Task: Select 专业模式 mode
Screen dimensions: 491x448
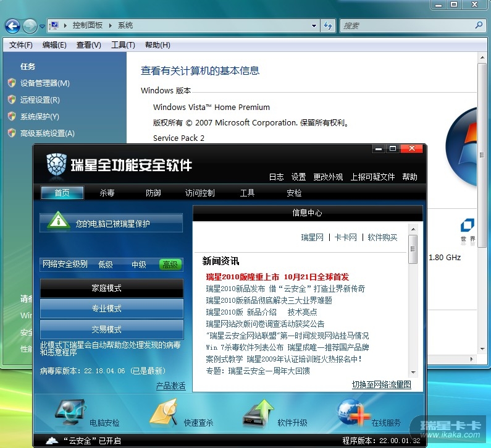Action: [x=112, y=308]
